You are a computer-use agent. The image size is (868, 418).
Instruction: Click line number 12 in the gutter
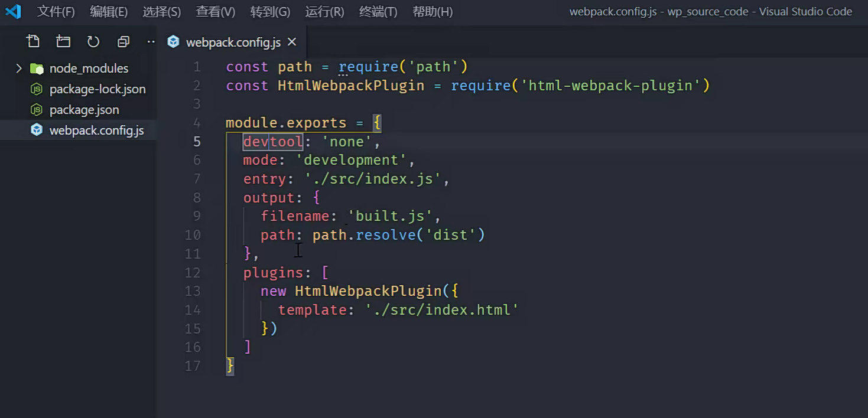[193, 272]
